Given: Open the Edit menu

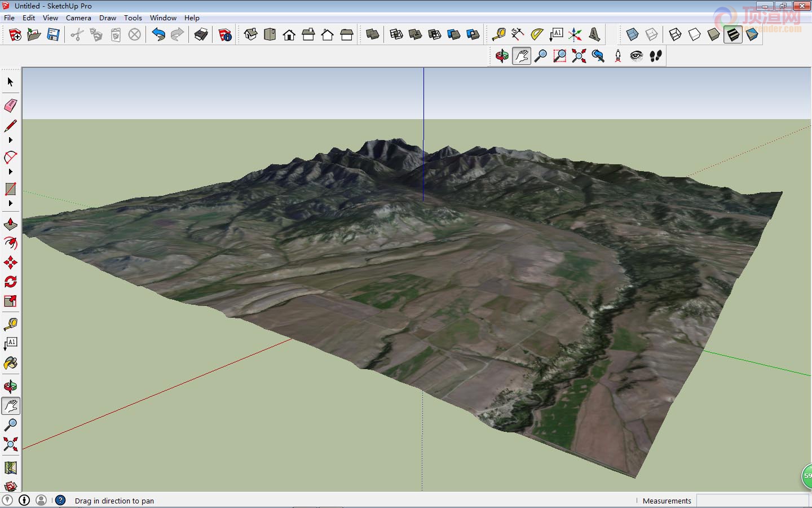Looking at the screenshot, I should 29,18.
